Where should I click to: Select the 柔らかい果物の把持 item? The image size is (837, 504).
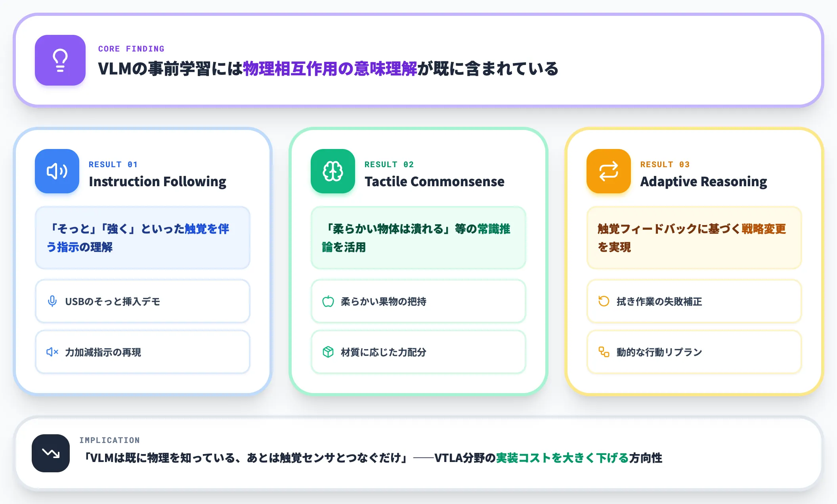coord(418,301)
